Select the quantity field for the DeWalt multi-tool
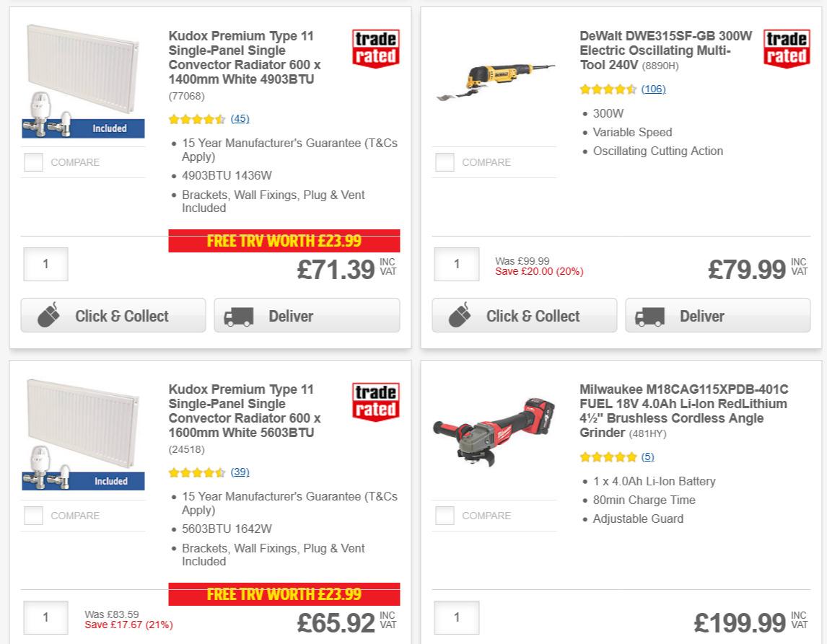 [x=456, y=265]
